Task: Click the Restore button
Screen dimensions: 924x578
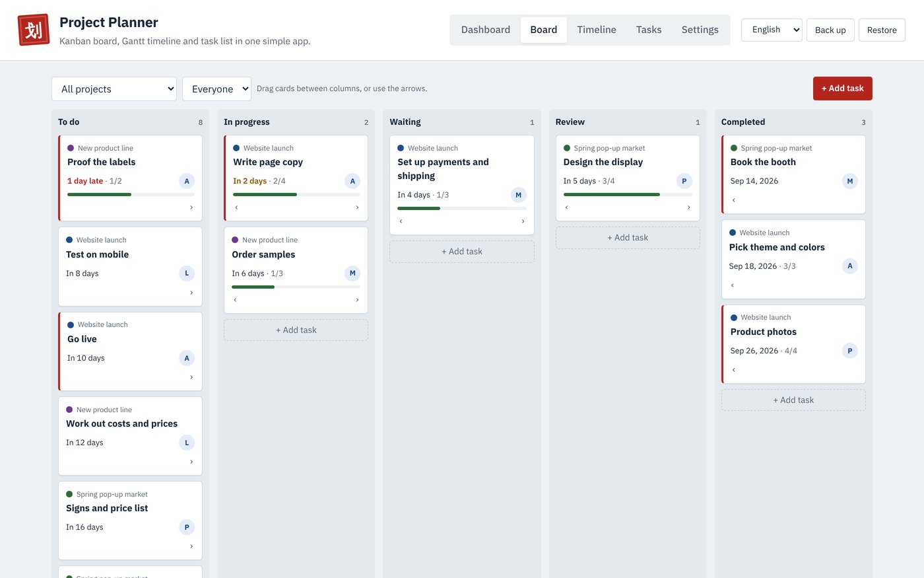Action: (x=882, y=30)
